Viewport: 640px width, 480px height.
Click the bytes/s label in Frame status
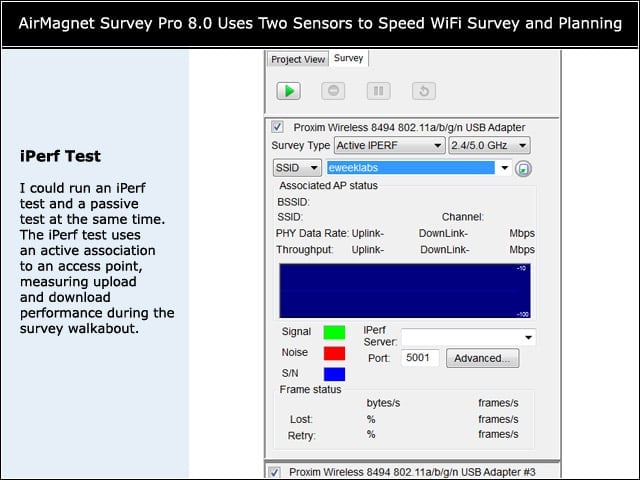pyautogui.click(x=383, y=403)
